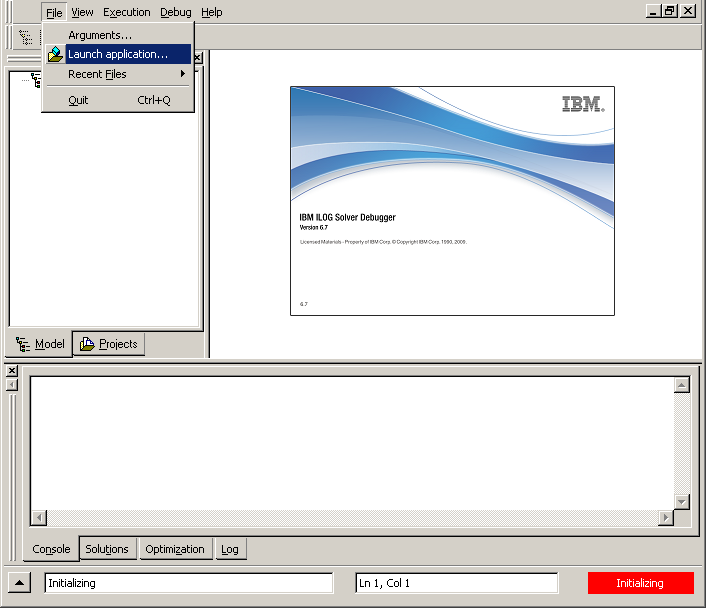Click the Launch application folder icon

click(x=55, y=54)
